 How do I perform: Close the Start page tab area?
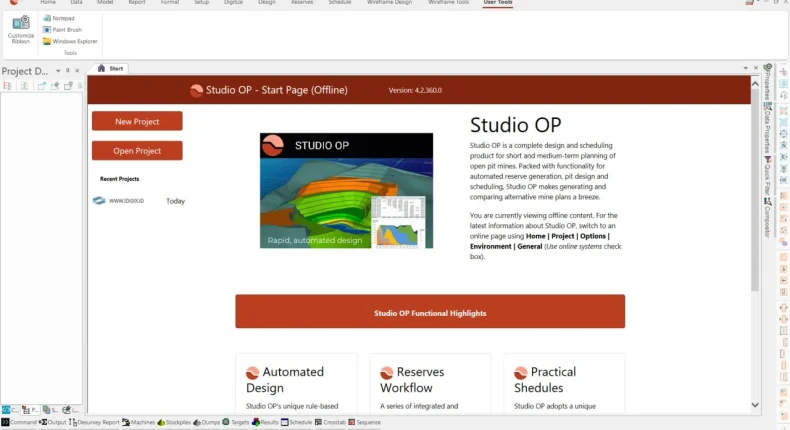coord(756,68)
